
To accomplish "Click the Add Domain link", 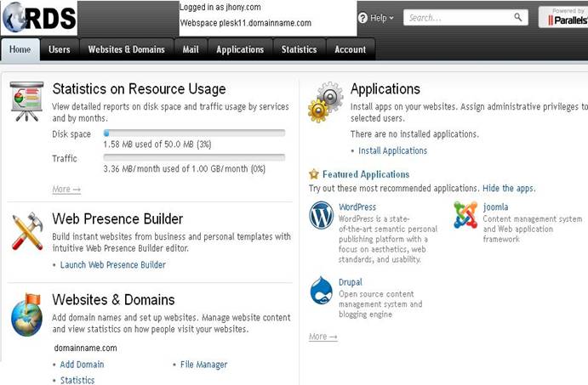I will 83,365.
